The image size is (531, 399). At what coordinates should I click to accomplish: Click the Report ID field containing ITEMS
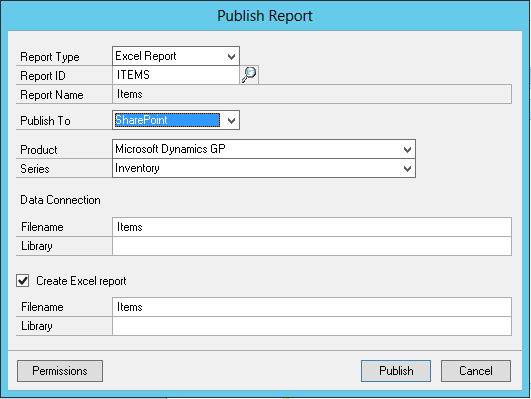[x=176, y=75]
